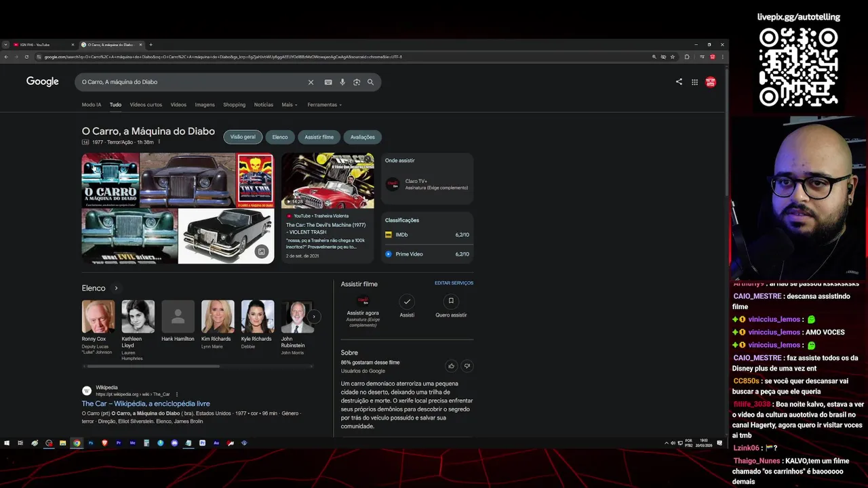This screenshot has height=488, width=868.
Task: Open the IMDb 6,2/10 rating
Action: pyautogui.click(x=427, y=235)
